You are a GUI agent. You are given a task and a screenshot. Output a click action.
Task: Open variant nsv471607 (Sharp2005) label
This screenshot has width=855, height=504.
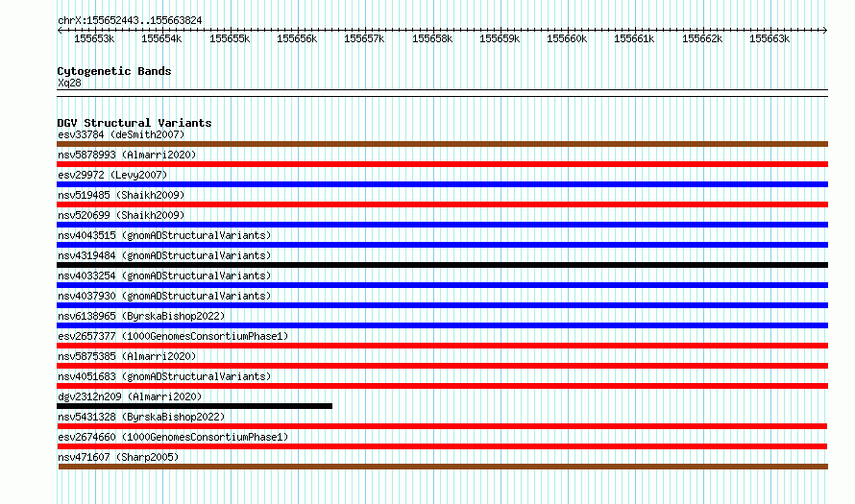(118, 457)
